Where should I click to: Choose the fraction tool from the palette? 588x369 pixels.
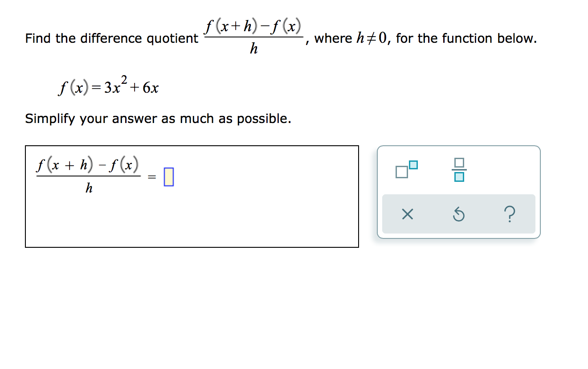[x=460, y=169]
